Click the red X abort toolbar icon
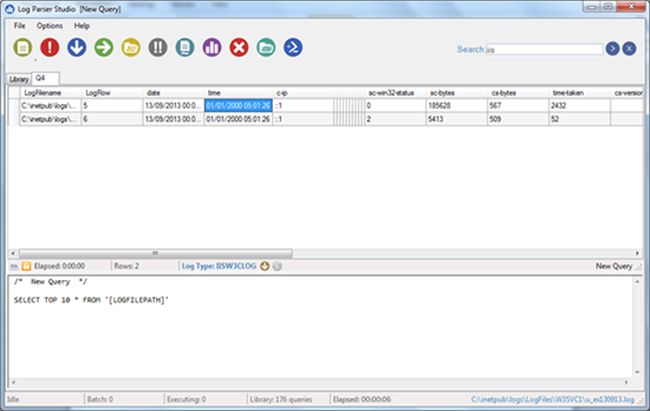Screen dimensions: 650x411 tap(239, 48)
